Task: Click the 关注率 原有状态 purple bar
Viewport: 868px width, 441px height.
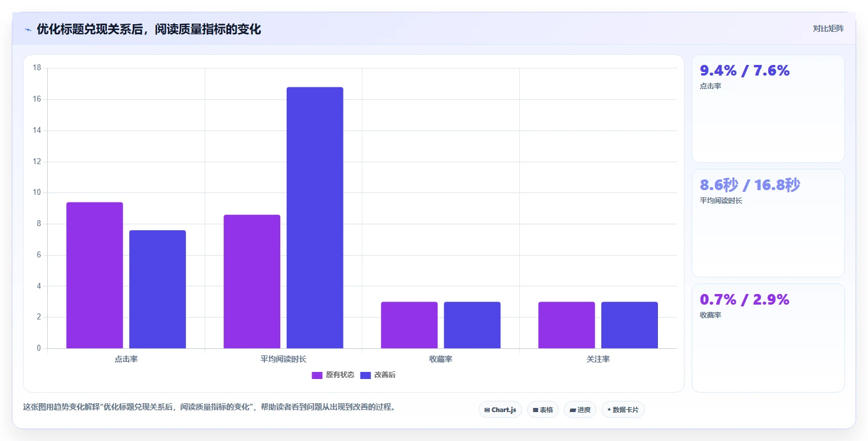Action: click(566, 325)
